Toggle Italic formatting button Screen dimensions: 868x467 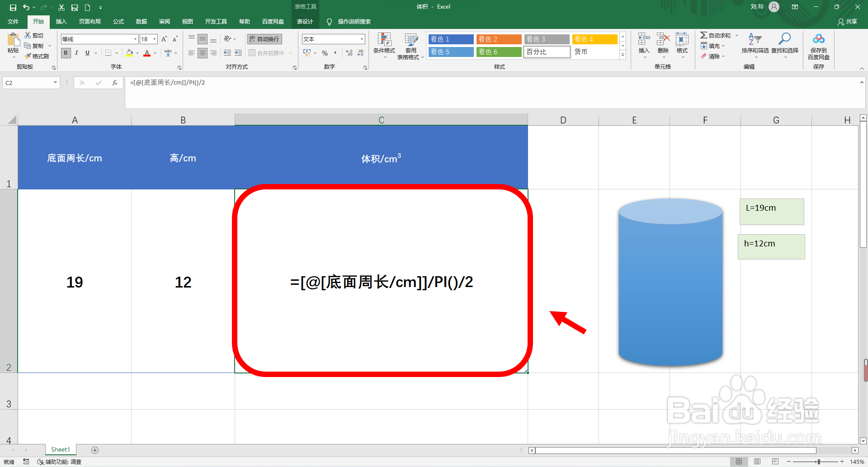[x=76, y=53]
